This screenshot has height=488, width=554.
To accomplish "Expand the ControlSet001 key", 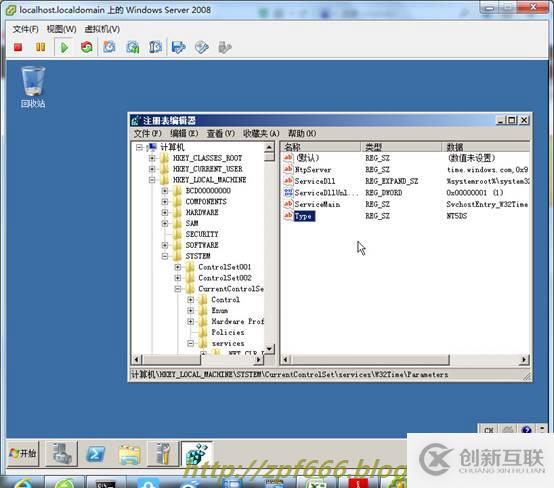I will pyautogui.click(x=178, y=267).
